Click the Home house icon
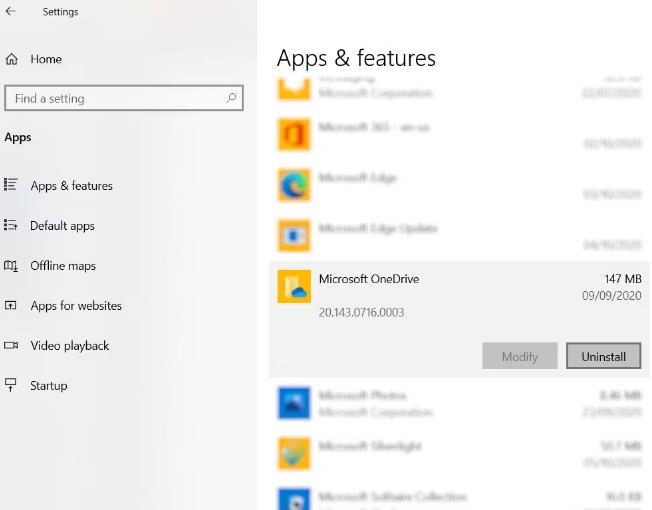This screenshot has height=510, width=652. tap(11, 59)
